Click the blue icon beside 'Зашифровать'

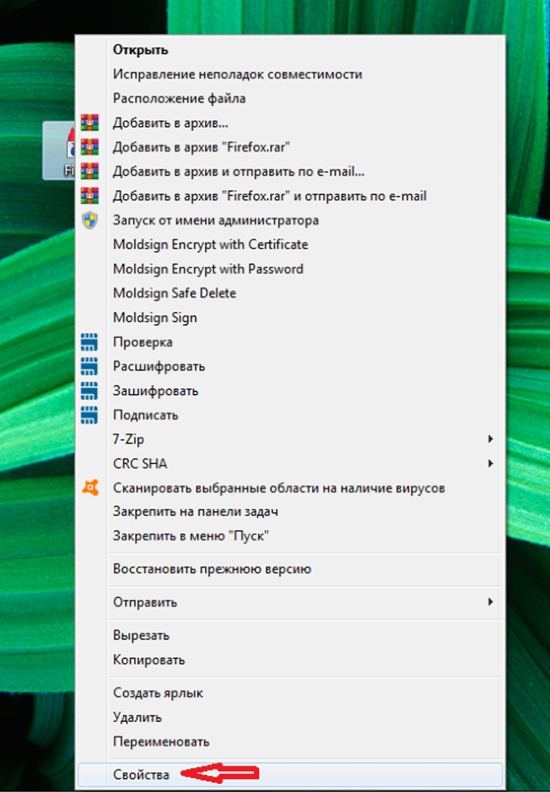pyautogui.click(x=89, y=390)
